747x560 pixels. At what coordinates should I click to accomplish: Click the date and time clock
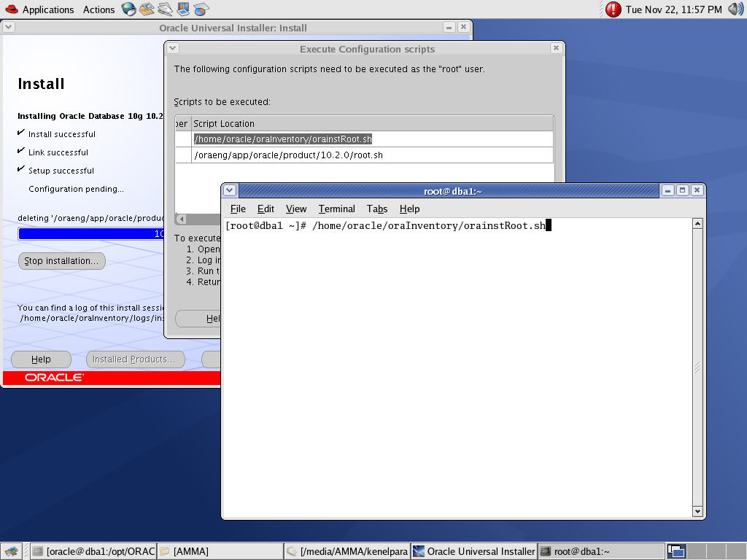(673, 9)
